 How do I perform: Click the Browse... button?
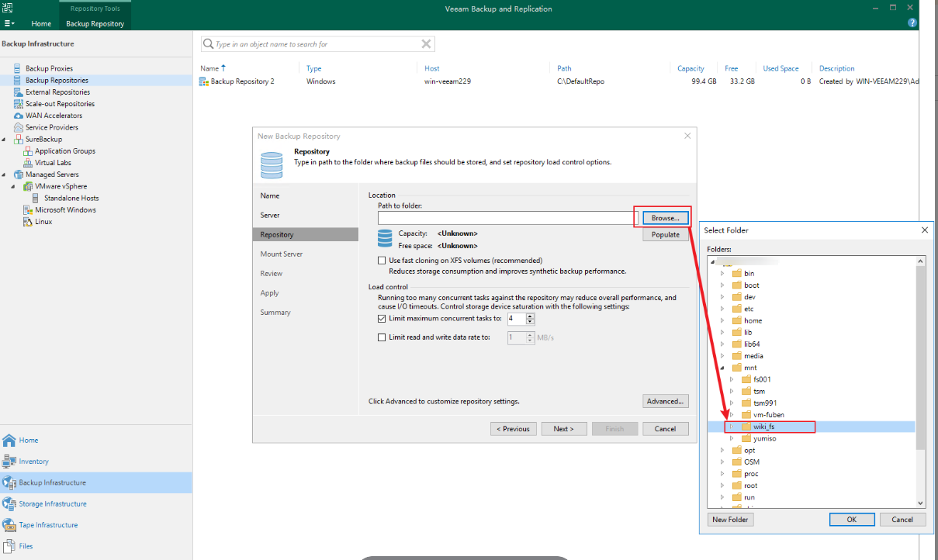(665, 218)
